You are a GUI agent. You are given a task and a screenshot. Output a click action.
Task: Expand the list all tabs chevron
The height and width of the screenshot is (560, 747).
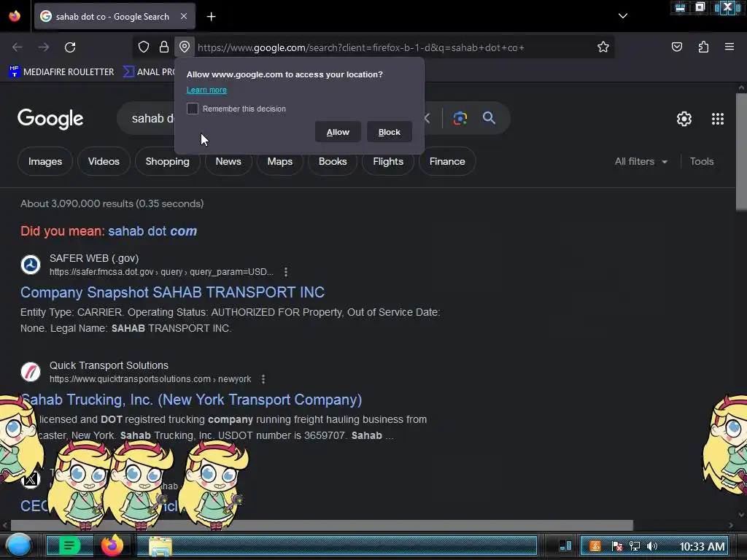point(623,16)
